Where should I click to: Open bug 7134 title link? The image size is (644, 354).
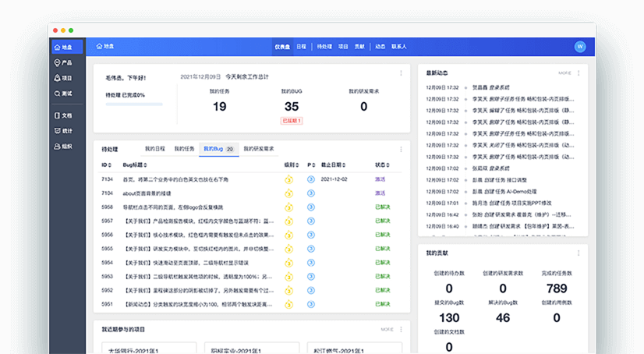click(175, 179)
